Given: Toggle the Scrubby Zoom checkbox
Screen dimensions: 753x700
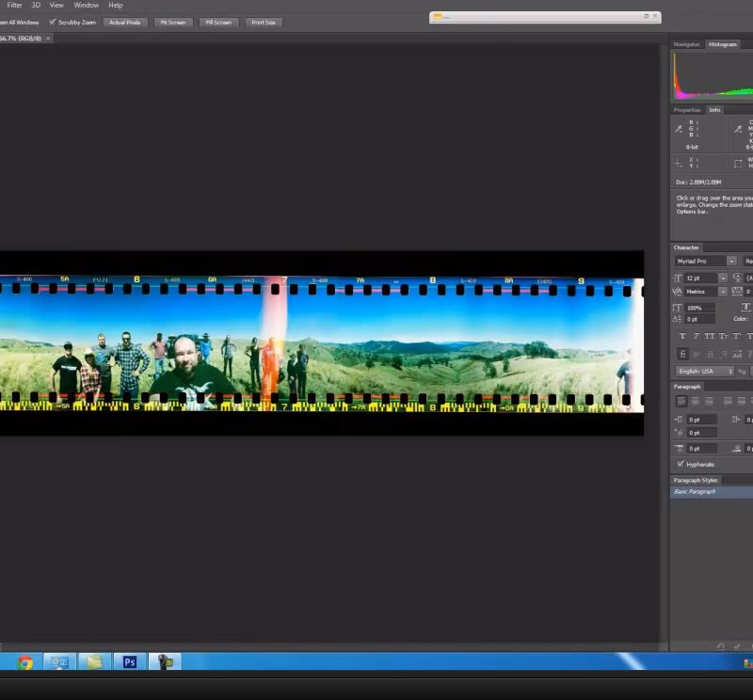Looking at the screenshot, I should tap(53, 22).
